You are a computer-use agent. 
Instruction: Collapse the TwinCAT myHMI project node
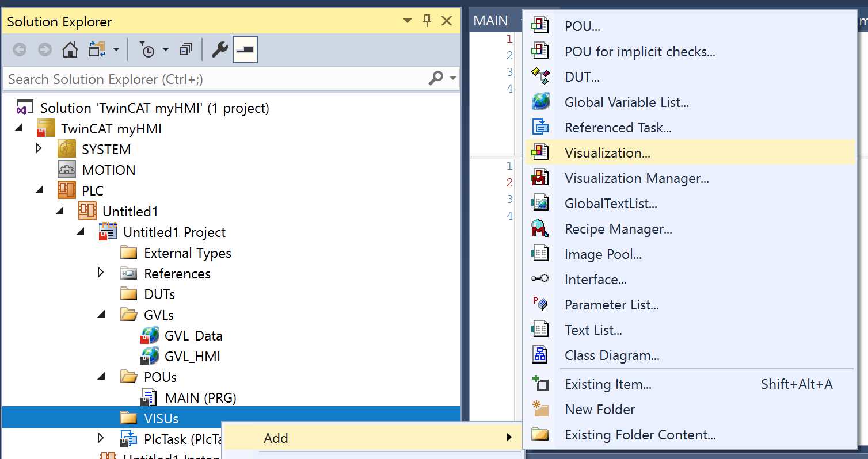tap(18, 128)
